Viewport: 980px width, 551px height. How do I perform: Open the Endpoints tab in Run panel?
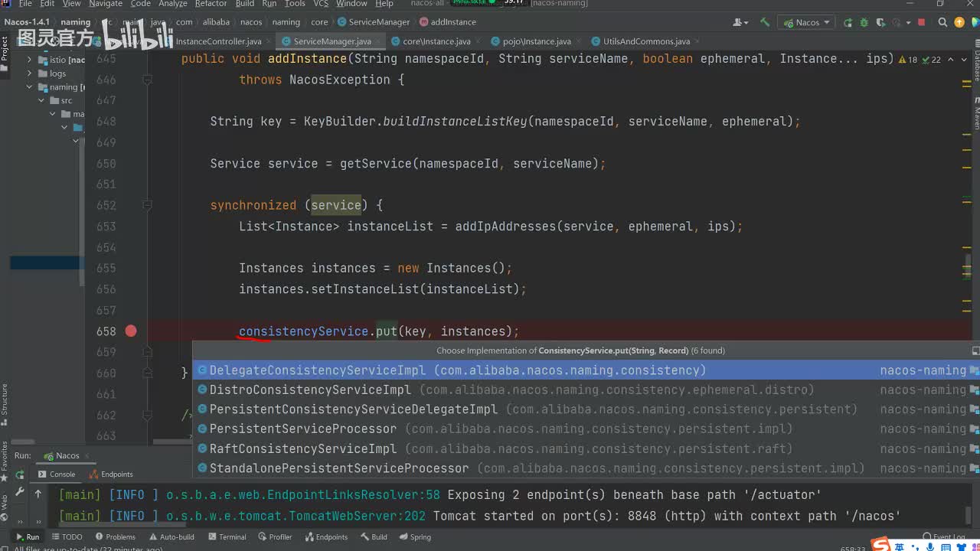(x=111, y=474)
